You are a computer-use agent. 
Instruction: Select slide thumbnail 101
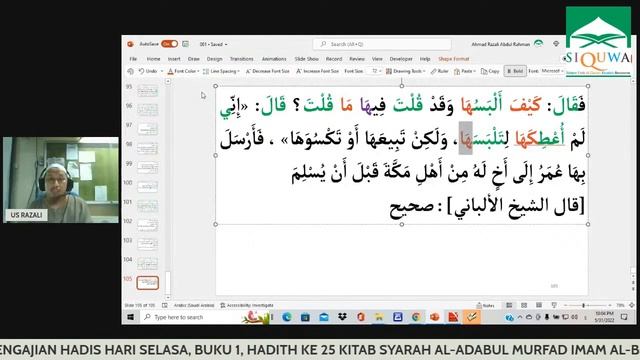(x=147, y=205)
